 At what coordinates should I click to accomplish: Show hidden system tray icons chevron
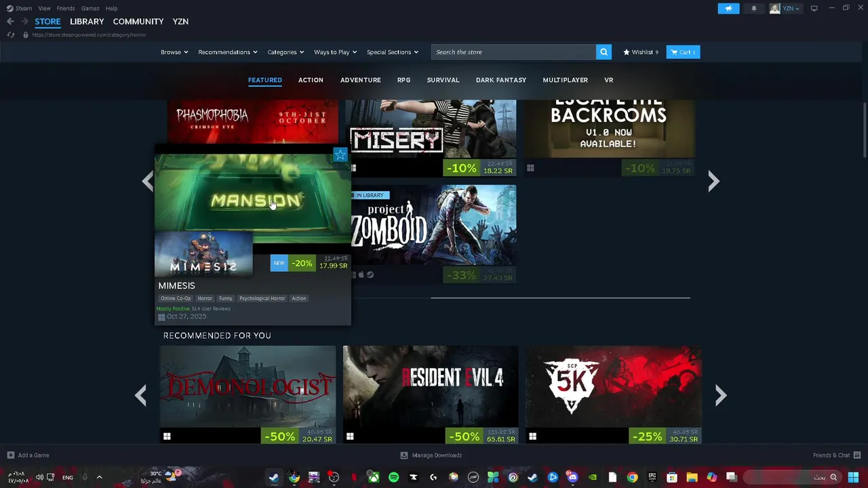99,477
